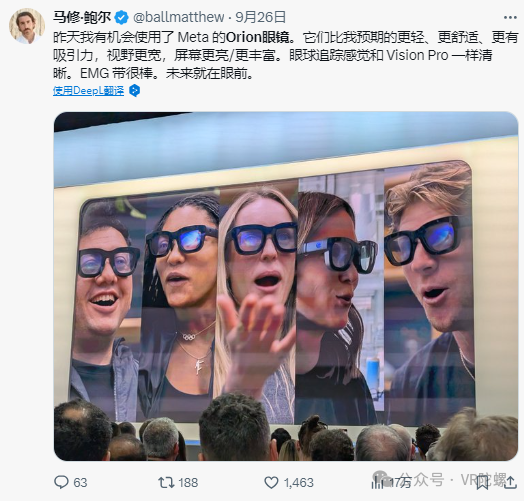This screenshot has width=524, height=501.
Task: Click the 使用DeepL翻译 translate link
Action: pos(88,91)
